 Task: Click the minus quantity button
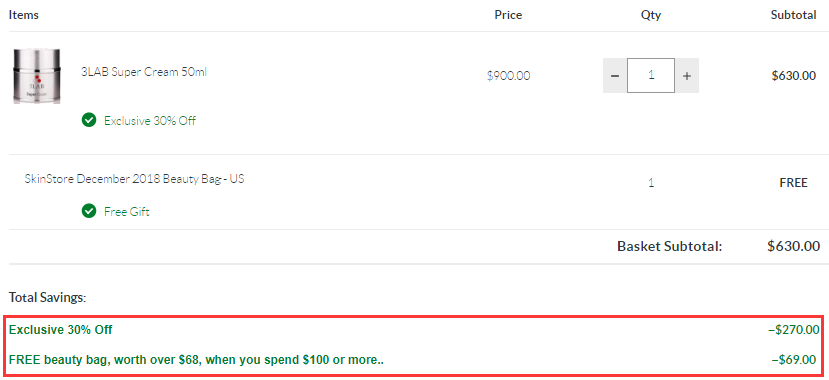(x=615, y=76)
